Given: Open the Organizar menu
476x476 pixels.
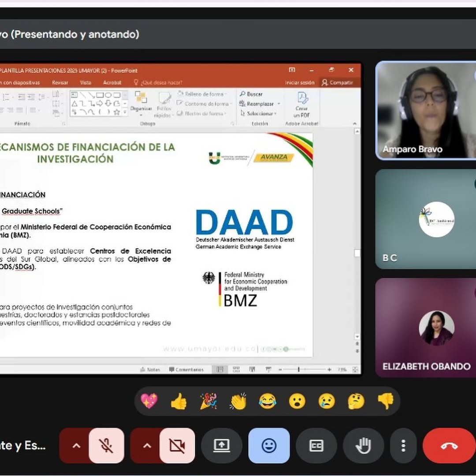Looking at the screenshot, I should click(141, 104).
